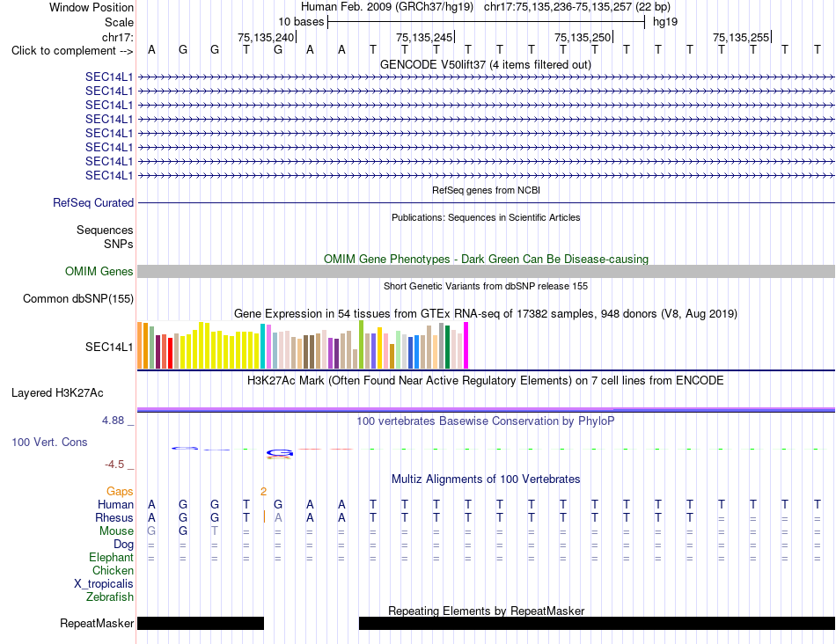Click the dark green bar in GTEx chart
The image size is (836, 644).
[447, 347]
